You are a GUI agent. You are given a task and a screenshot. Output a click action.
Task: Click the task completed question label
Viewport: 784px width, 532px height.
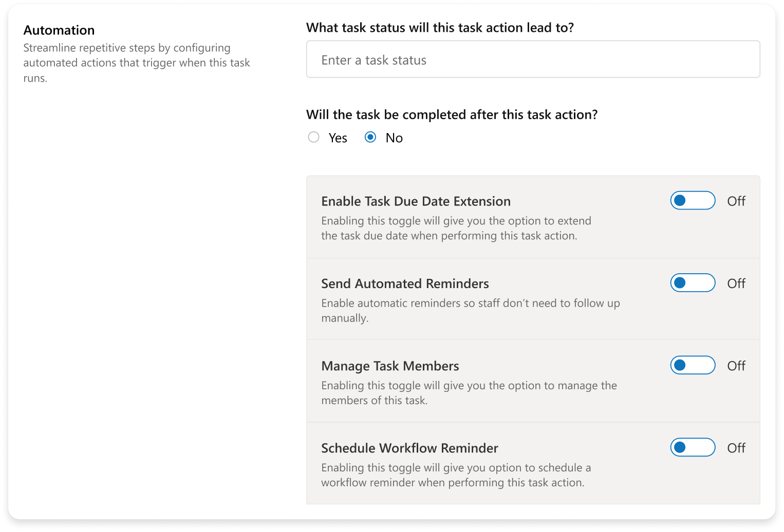click(452, 115)
